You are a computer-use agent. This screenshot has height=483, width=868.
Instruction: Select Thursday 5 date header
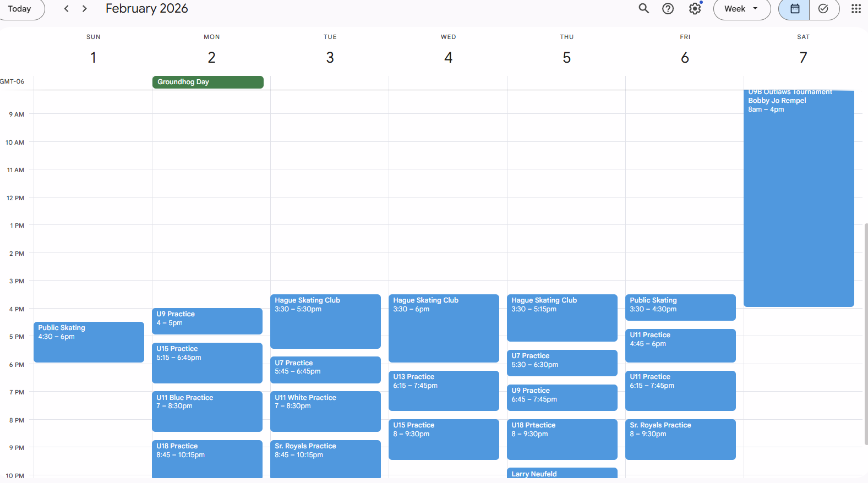click(567, 57)
